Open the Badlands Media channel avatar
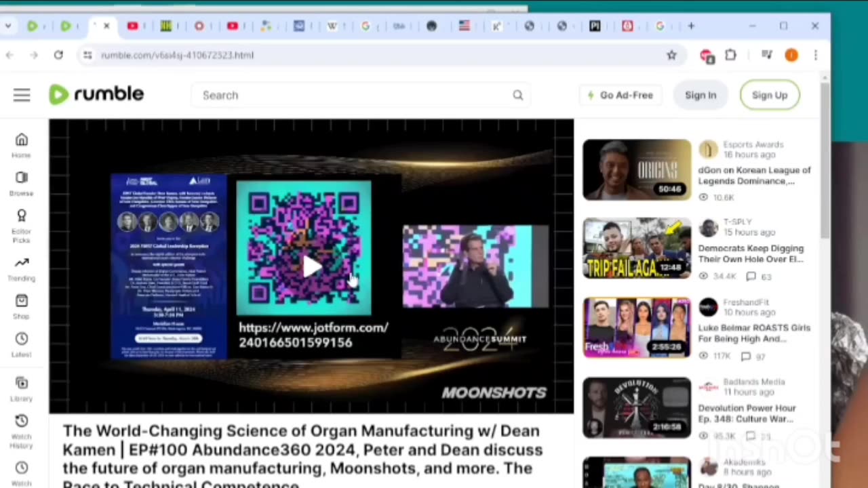This screenshot has width=868, height=488. [x=708, y=386]
